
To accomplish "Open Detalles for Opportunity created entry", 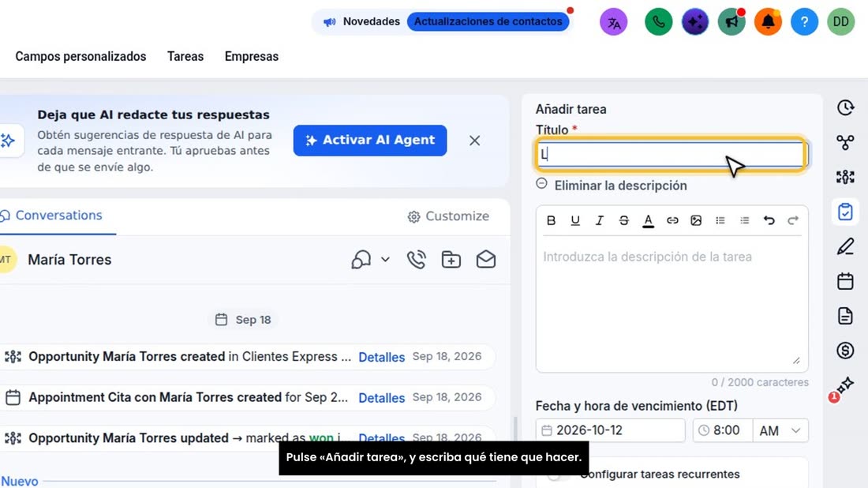I will click(x=381, y=357).
